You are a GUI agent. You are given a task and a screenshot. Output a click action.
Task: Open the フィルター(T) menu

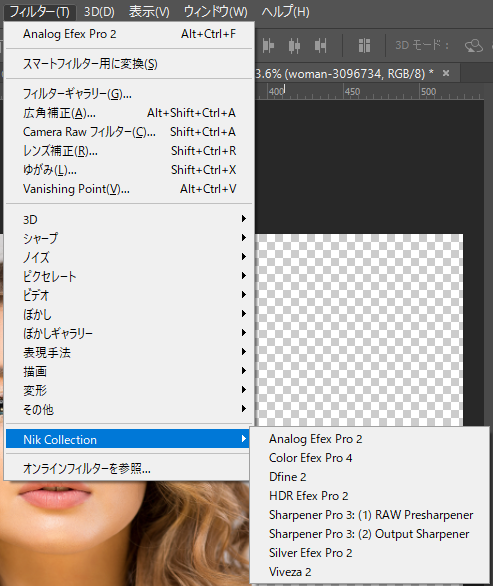pyautogui.click(x=40, y=12)
